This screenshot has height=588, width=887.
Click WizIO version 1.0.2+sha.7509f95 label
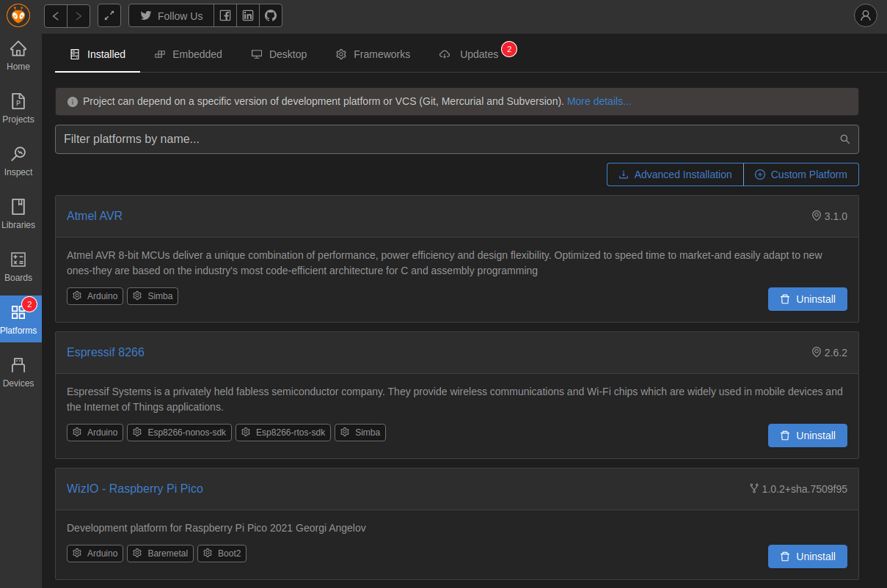click(798, 489)
